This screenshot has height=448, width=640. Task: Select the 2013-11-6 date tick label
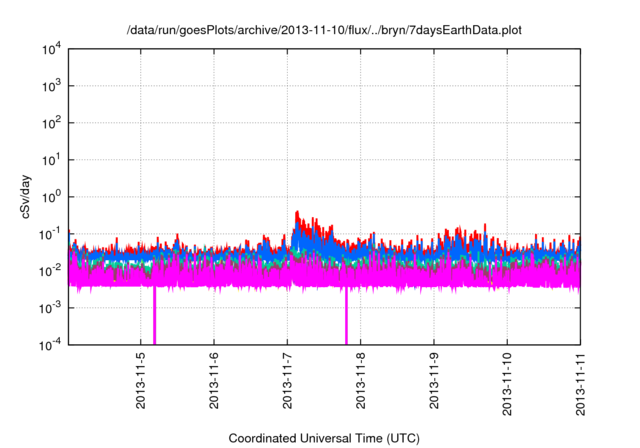pyautogui.click(x=214, y=381)
